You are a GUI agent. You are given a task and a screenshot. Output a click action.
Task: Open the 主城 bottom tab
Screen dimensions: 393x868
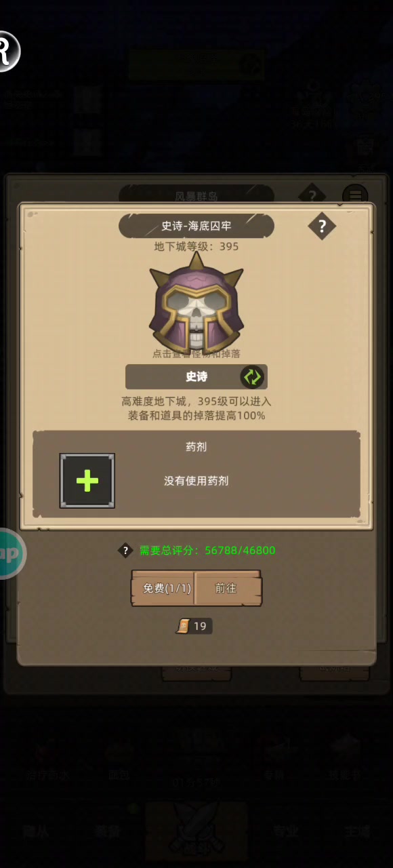point(357,832)
